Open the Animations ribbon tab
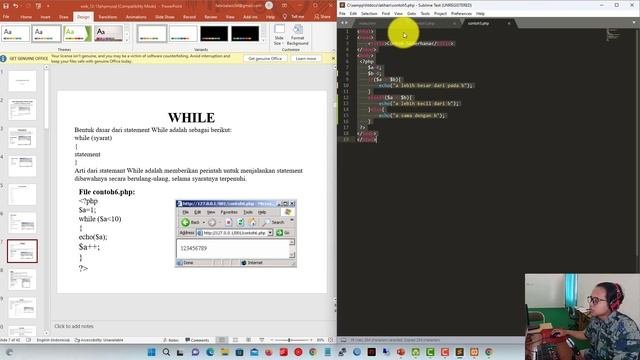Screen dimensions: 640x360 136,17
